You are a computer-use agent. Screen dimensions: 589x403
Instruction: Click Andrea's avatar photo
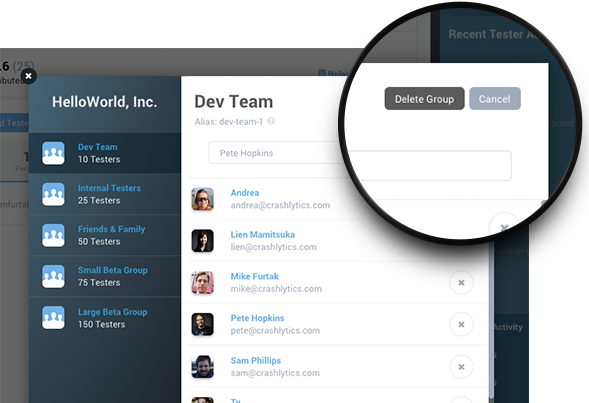pyautogui.click(x=202, y=199)
